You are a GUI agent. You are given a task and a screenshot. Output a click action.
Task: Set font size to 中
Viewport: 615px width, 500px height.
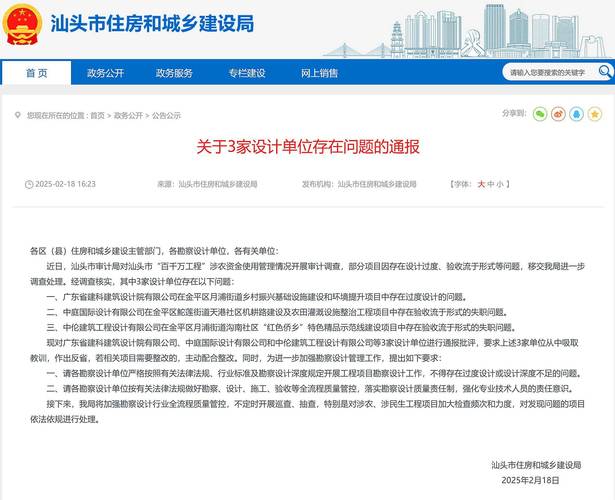tap(491, 184)
